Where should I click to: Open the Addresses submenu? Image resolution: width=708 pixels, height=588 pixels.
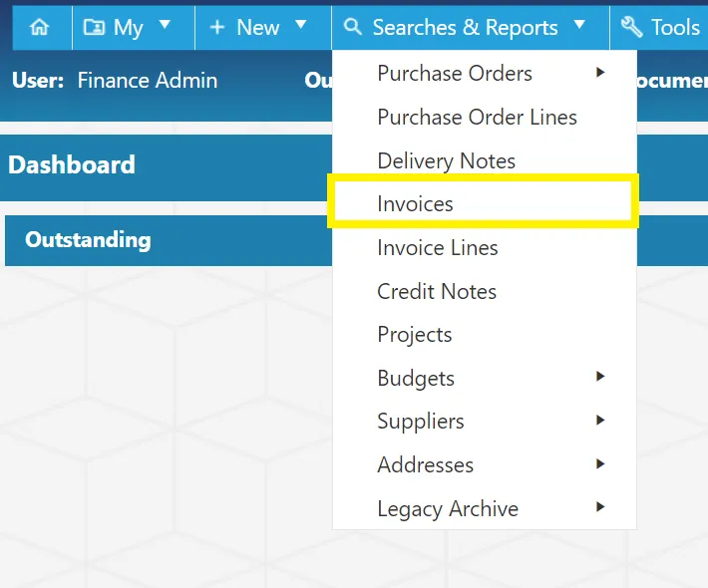(x=485, y=464)
